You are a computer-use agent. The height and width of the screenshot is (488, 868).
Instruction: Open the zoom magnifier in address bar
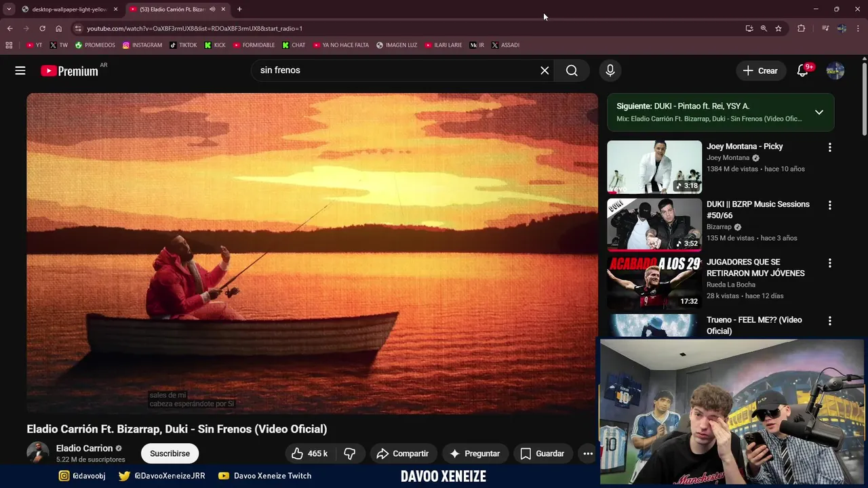click(764, 28)
